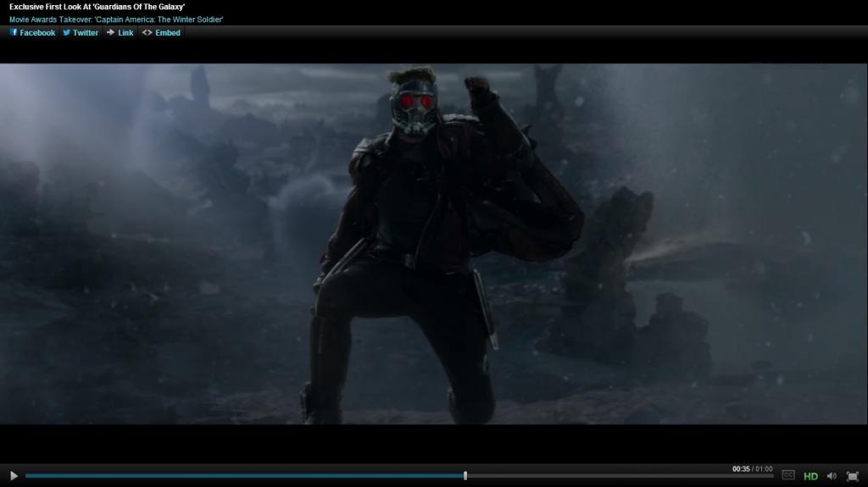This screenshot has width=868, height=487.
Task: Toggle closed captions CC button
Action: pos(788,475)
